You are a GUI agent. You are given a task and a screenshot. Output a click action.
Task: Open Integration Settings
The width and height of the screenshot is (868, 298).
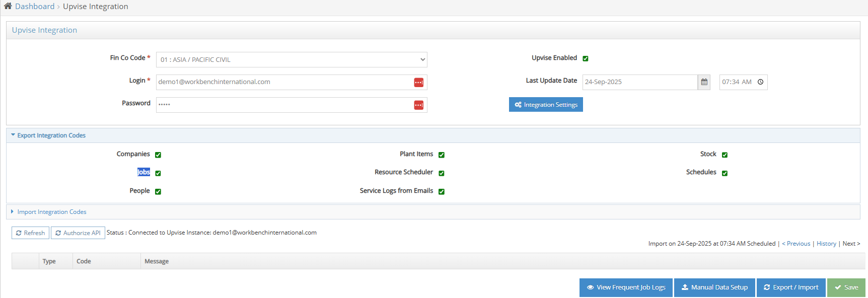(x=546, y=105)
